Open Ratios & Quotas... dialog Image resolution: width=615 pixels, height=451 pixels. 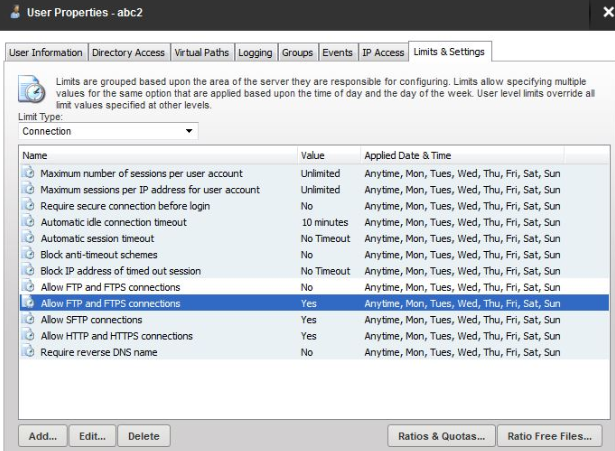coord(441,436)
